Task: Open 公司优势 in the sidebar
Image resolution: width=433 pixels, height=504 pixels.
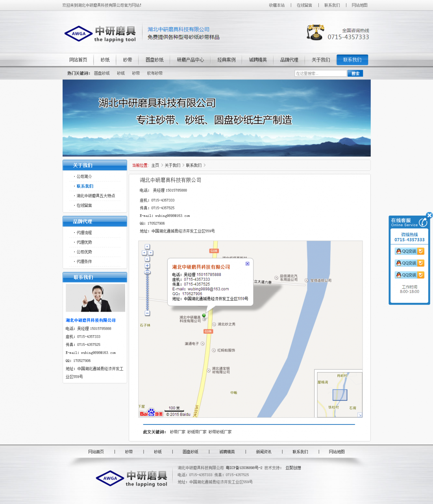Action: [84, 252]
